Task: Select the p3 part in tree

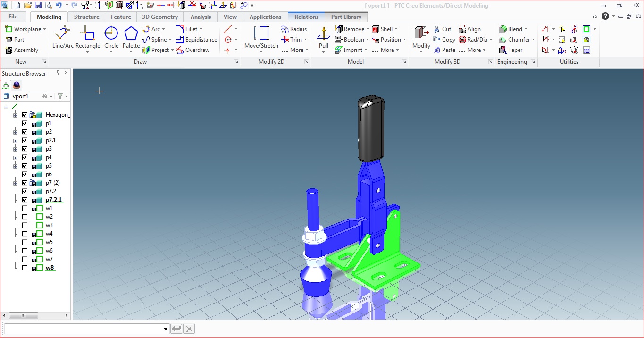Action: pyautogui.click(x=49, y=149)
